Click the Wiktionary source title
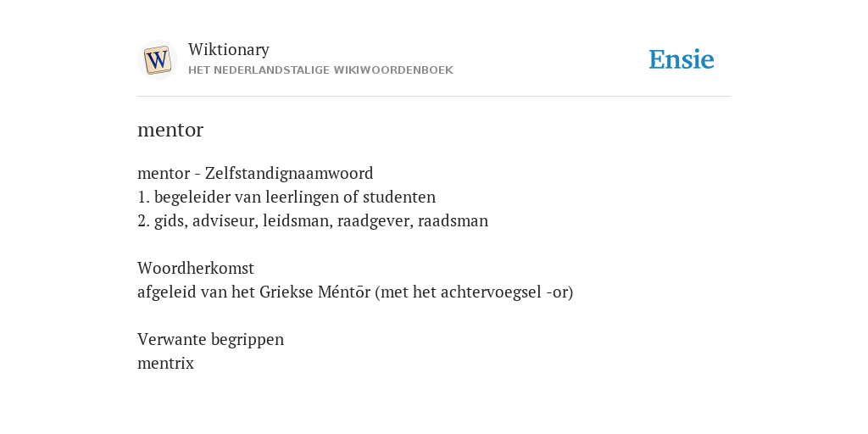The height and width of the screenshot is (434, 868). pyautogui.click(x=229, y=49)
